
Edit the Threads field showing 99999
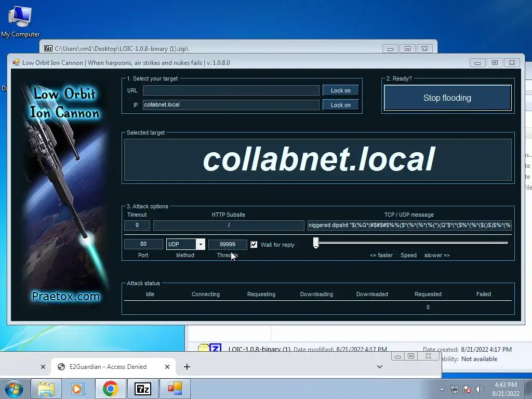(x=228, y=244)
